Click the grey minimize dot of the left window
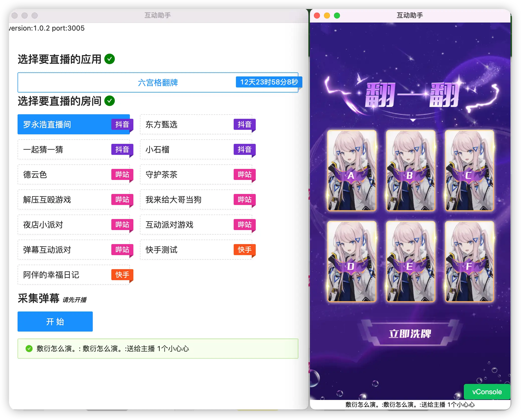Viewport: 521px width, 420px height. pos(25,16)
